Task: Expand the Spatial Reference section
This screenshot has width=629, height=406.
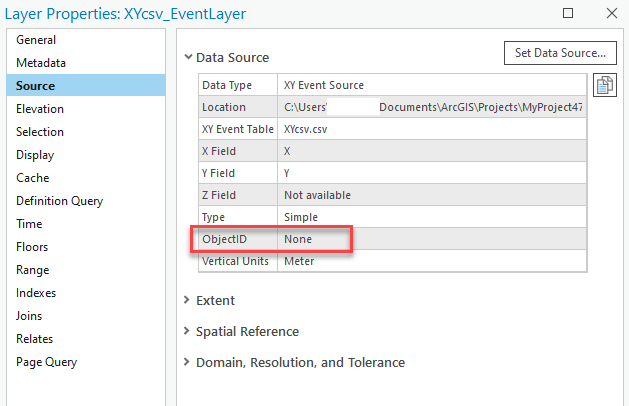Action: point(189,331)
